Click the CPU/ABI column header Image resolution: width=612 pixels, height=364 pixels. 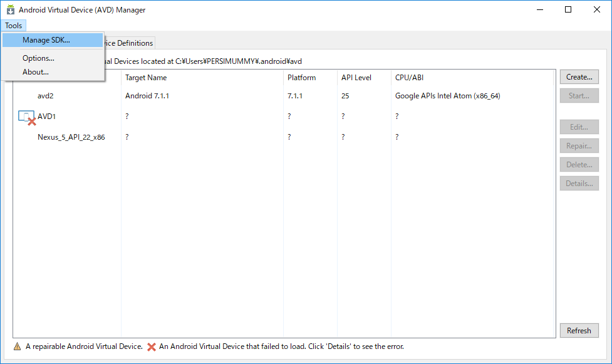(472, 78)
